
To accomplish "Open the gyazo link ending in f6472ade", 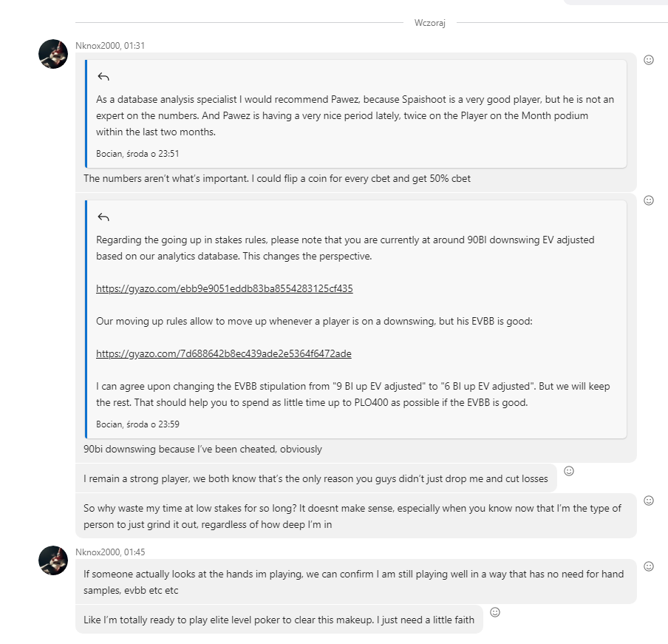I will (223, 353).
